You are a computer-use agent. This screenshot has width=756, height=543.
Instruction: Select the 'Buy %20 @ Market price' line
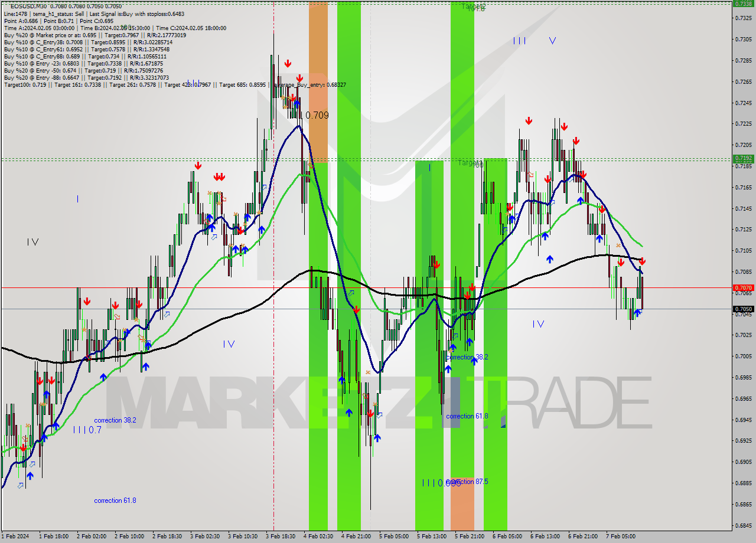tap(96, 35)
